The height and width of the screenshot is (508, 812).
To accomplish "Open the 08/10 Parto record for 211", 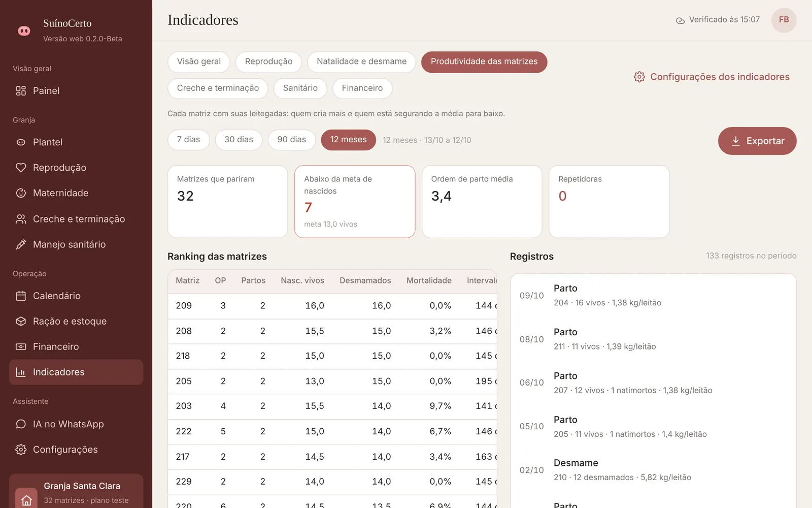I will 653,339.
